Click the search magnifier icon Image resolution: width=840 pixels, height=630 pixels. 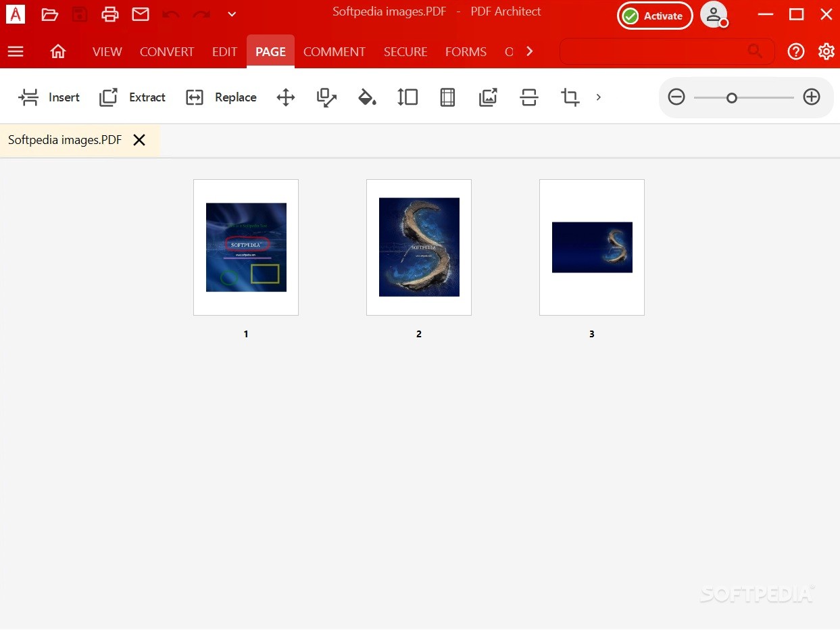click(755, 51)
